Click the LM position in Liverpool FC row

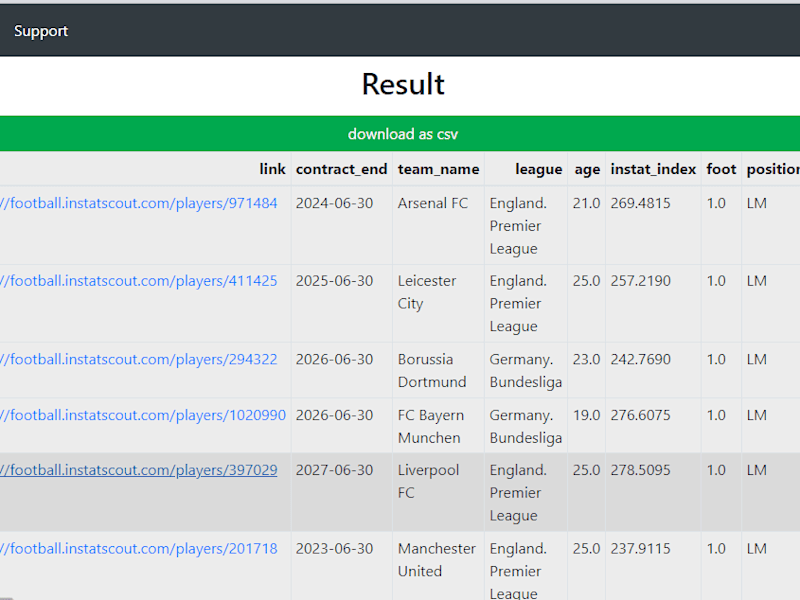point(757,470)
